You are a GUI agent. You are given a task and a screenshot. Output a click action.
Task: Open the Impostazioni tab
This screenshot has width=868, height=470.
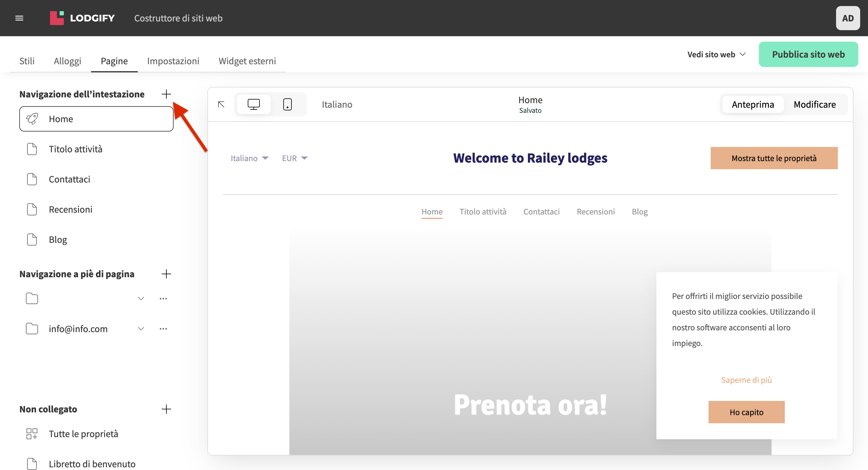pos(173,61)
